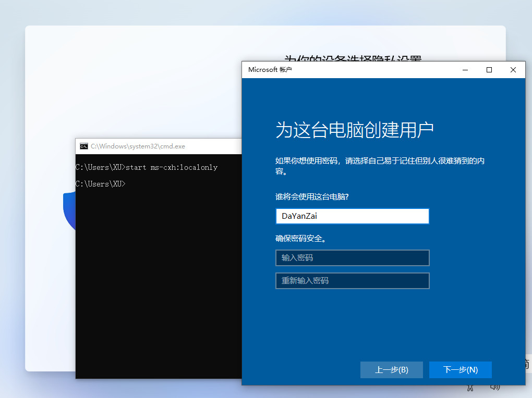The height and width of the screenshot is (398, 532).
Task: Click the Microsoft 帐户 window title text
Action: click(x=269, y=69)
